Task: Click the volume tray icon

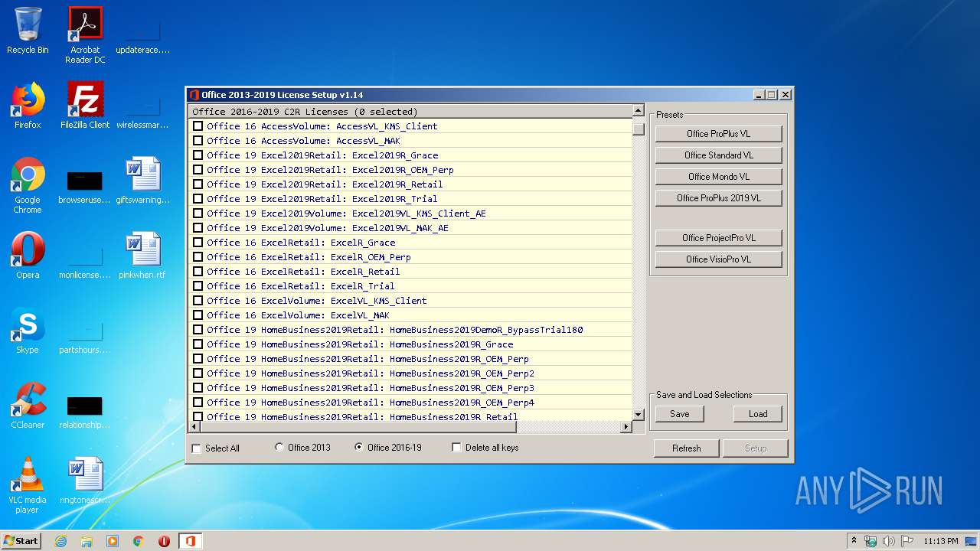Action: click(x=889, y=541)
